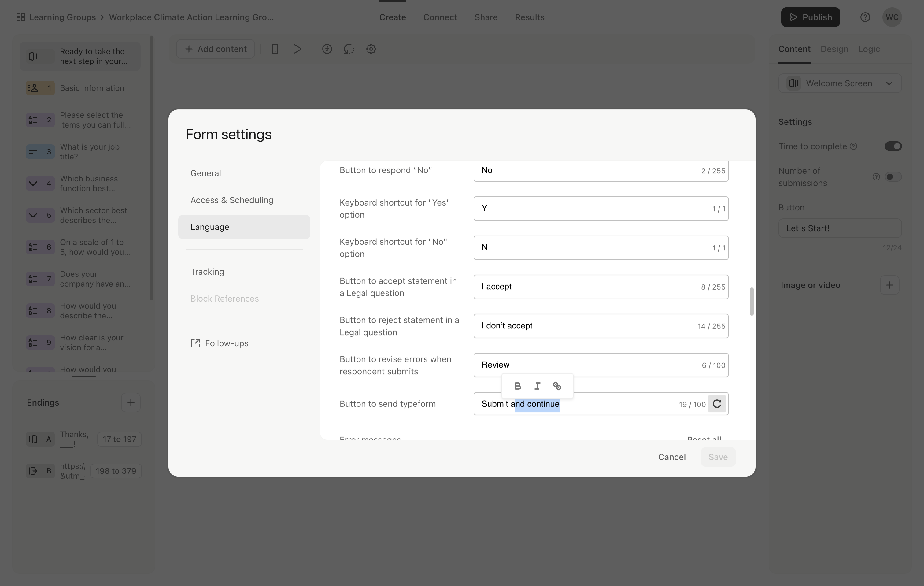This screenshot has width=924, height=586.
Task: Open the Logic panel tab
Action: point(869,49)
